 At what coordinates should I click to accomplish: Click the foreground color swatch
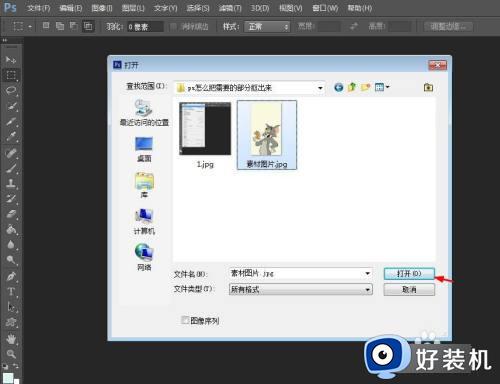(x=8, y=378)
